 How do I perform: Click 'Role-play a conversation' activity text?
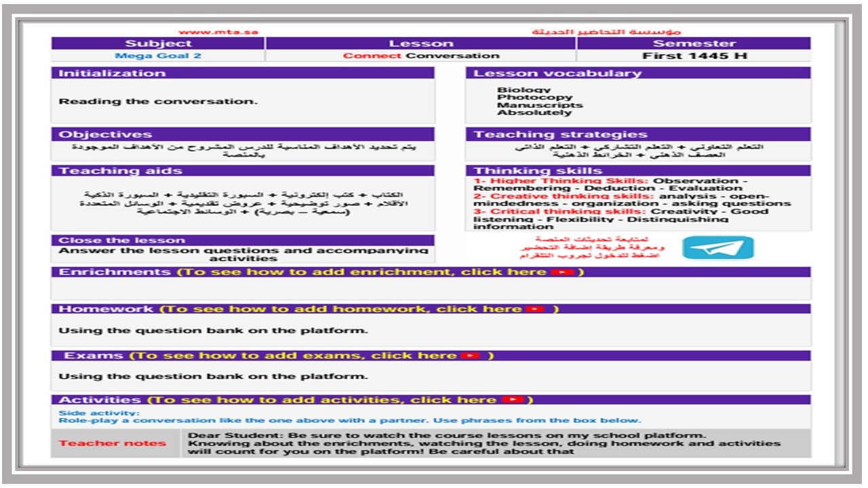(349, 420)
